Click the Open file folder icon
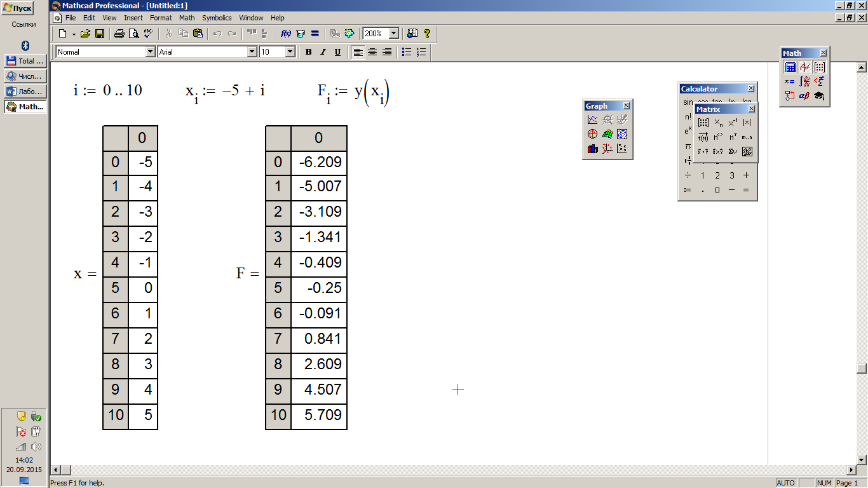 (85, 34)
